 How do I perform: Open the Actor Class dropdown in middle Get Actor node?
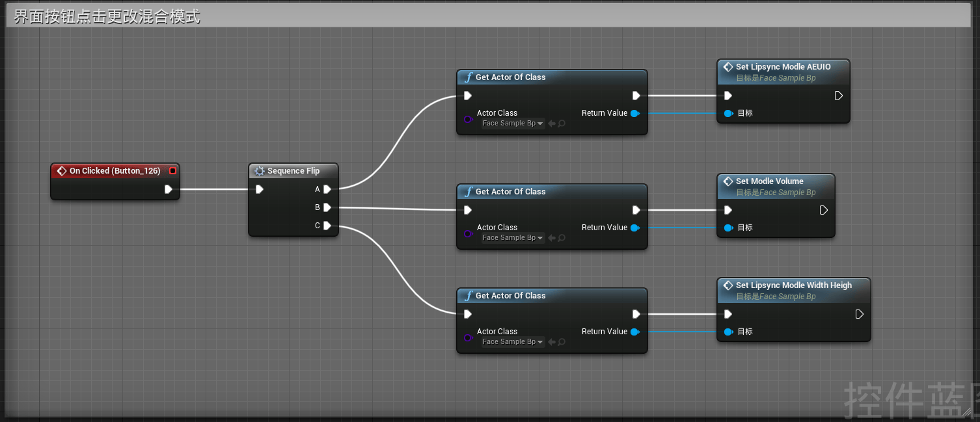point(513,238)
